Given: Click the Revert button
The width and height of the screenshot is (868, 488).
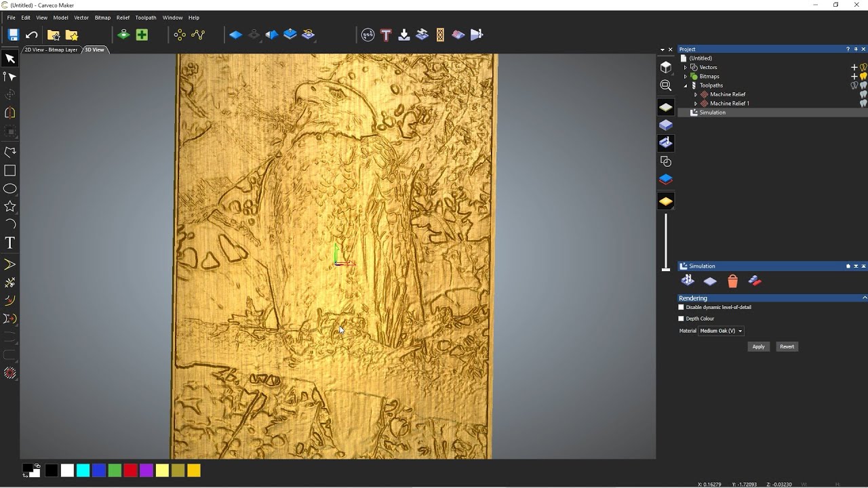Looking at the screenshot, I should tap(787, 346).
